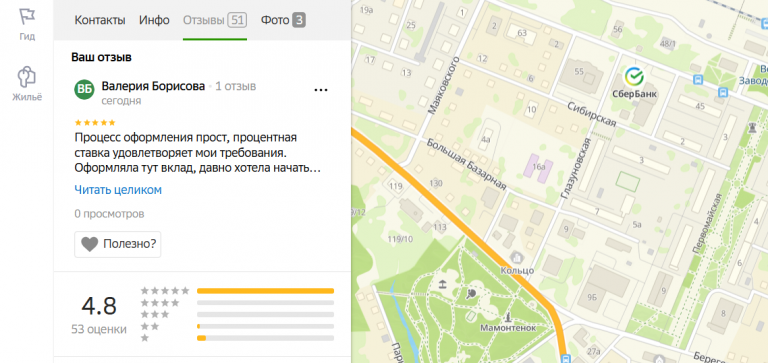Viewport: 768px width, 363px height.
Task: Open the Гид sidebar section
Action: tap(27, 24)
